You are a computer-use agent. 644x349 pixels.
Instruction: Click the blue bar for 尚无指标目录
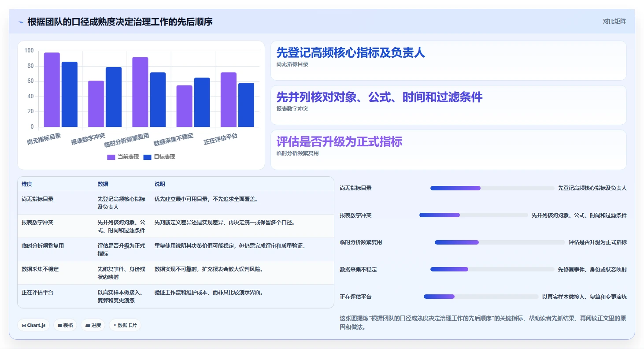[x=70, y=94]
